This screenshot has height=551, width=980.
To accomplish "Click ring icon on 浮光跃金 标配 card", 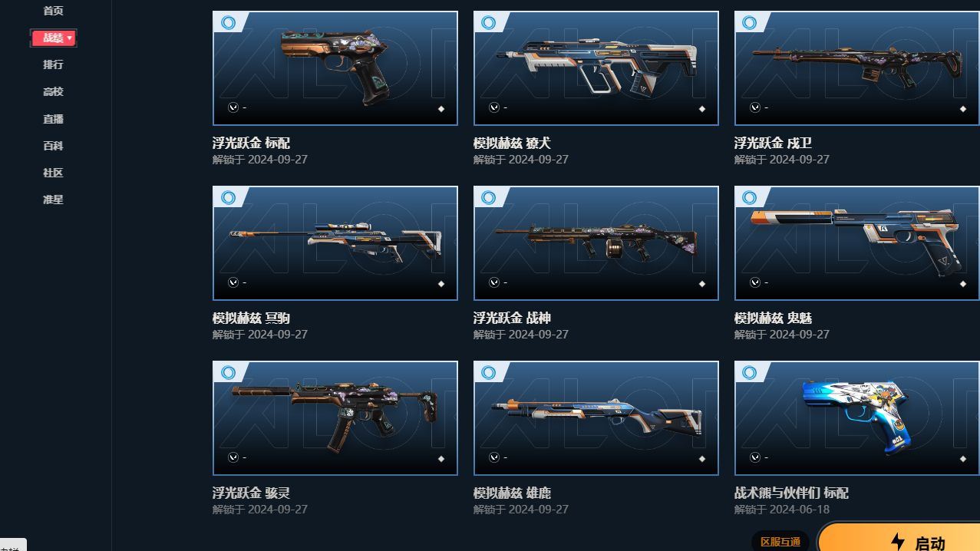I will pyautogui.click(x=228, y=22).
